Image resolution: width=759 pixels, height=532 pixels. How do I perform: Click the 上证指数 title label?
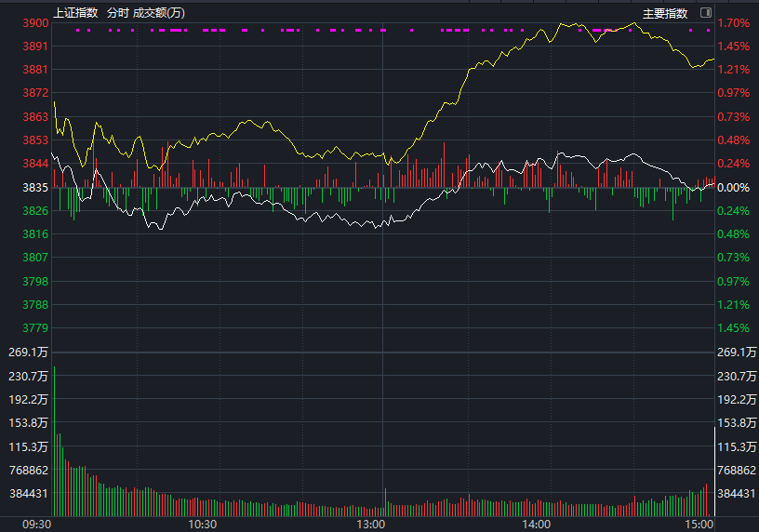click(x=75, y=13)
